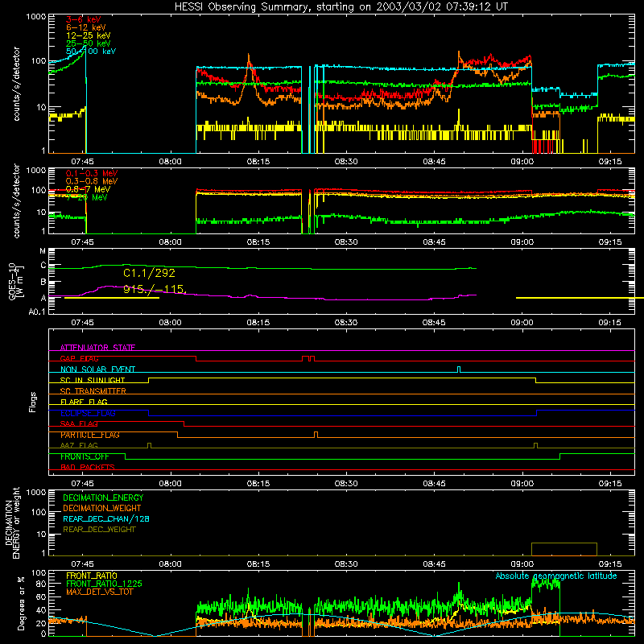
Task: Click the DECIMATION ENERGY or weight axis title
Action: click(x=12, y=522)
